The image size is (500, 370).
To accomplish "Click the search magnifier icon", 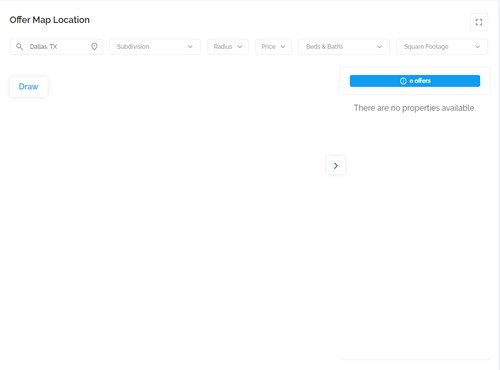I will pyautogui.click(x=20, y=47).
